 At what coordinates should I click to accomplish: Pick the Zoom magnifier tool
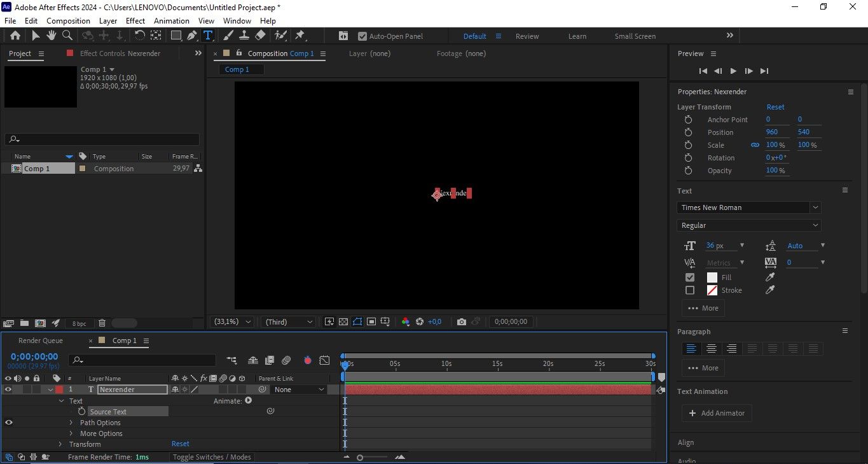click(x=67, y=36)
